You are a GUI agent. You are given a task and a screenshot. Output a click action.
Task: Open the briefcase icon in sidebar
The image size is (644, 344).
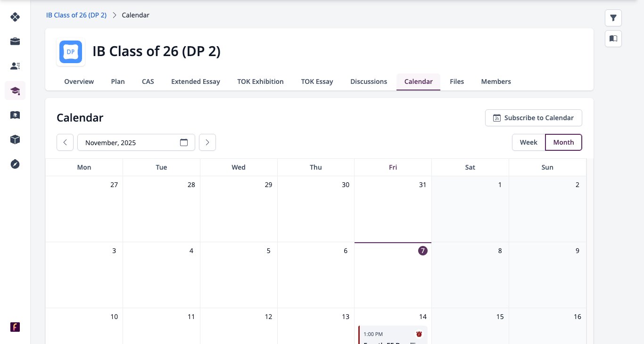[x=15, y=41]
